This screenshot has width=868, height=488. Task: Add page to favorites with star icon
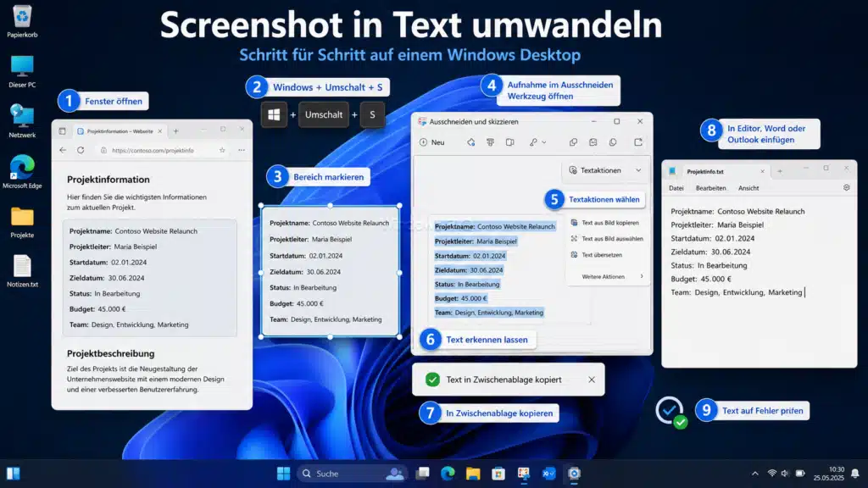[222, 150]
